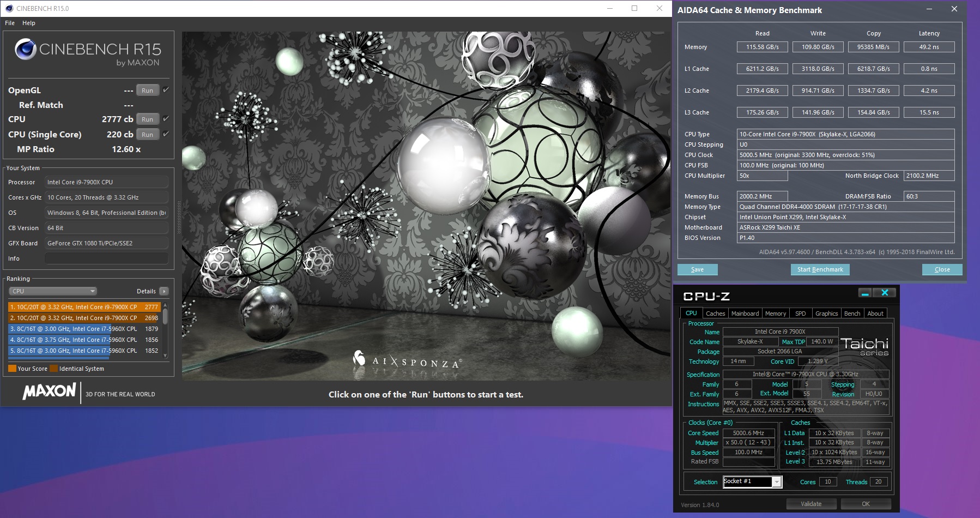This screenshot has height=518, width=980.
Task: Click the Cinebench app icon in the title bar
Action: (x=9, y=8)
